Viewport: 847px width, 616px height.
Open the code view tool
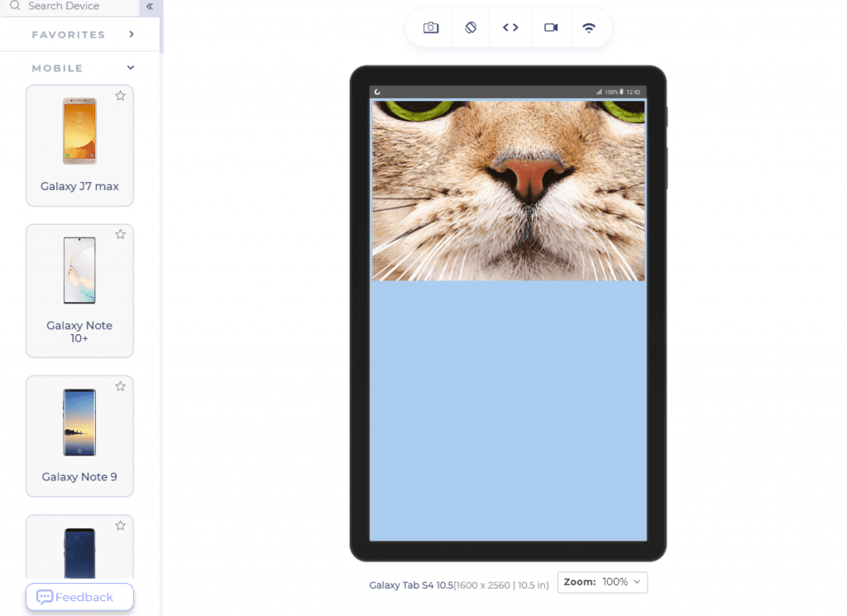click(x=510, y=27)
